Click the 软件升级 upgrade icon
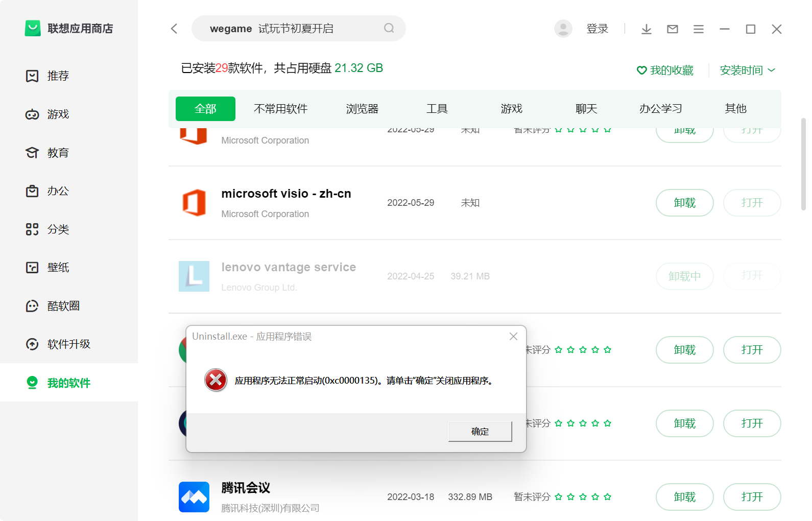This screenshot has height=521, width=812. click(32, 344)
